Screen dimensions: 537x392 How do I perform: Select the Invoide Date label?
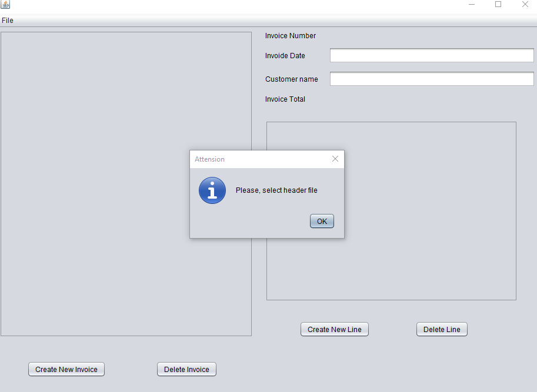coord(285,55)
